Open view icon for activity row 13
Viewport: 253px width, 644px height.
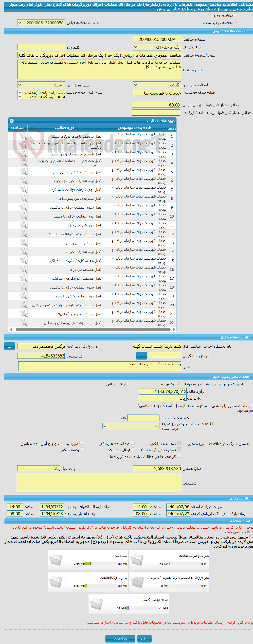click(23, 243)
